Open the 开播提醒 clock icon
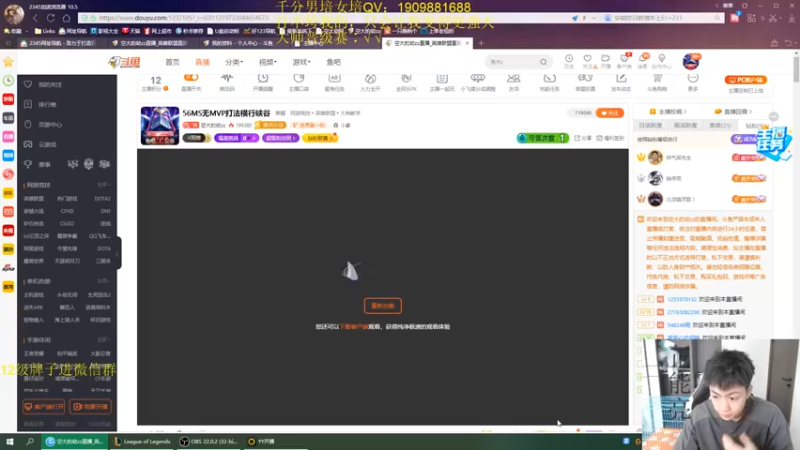The width and height of the screenshot is (800, 450). [263, 82]
